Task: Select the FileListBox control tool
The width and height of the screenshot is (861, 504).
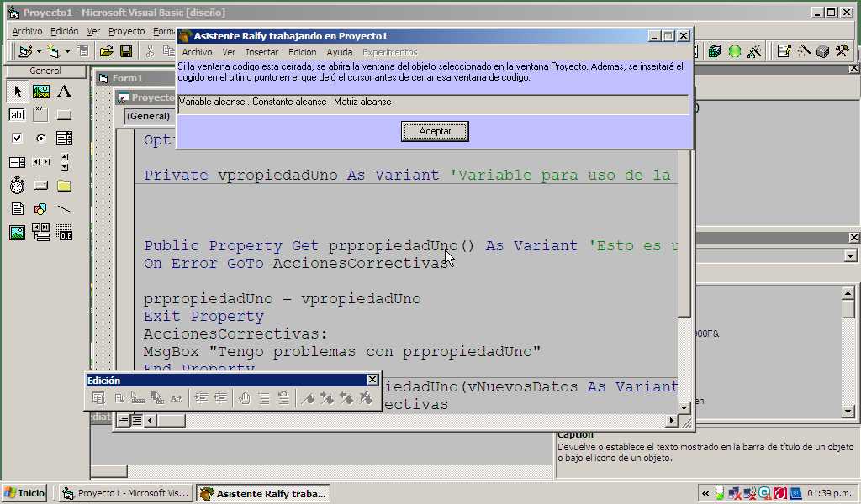Action: (x=18, y=209)
